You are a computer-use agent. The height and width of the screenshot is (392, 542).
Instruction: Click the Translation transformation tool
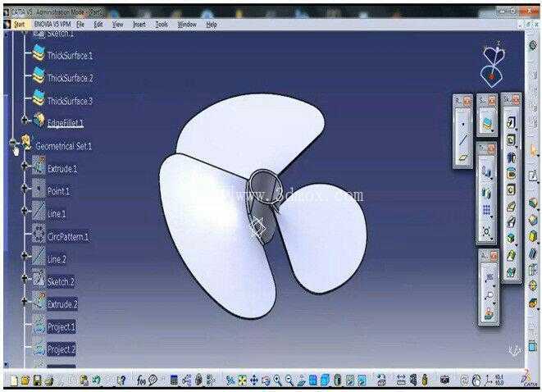pyautogui.click(x=486, y=171)
